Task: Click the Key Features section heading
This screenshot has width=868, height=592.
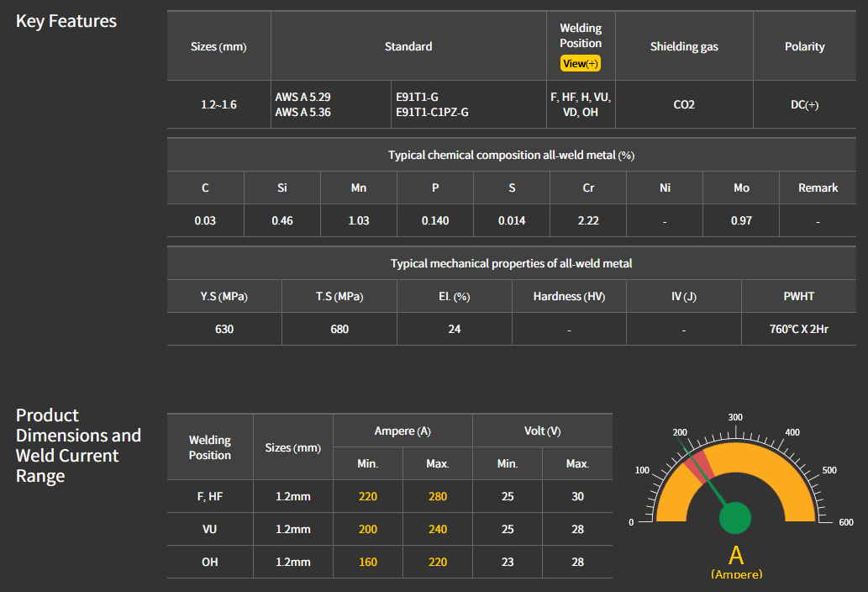Action: coord(66,21)
